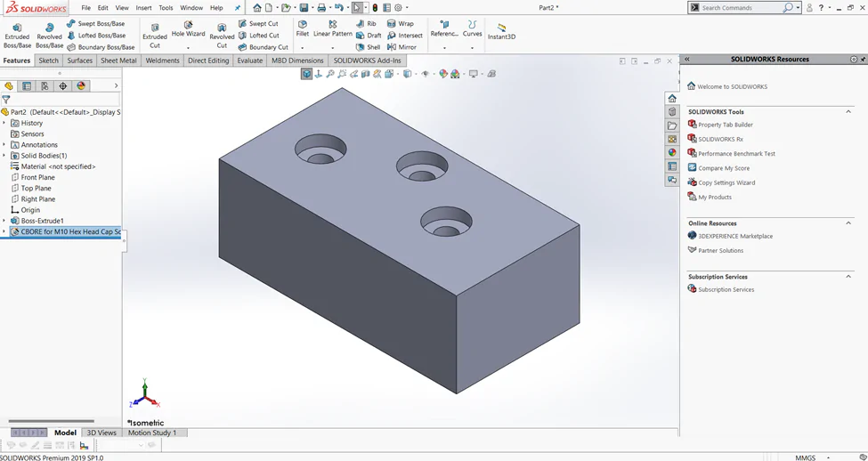Collapse the Online Resources section
Image resolution: width=868 pixels, height=461 pixels.
tap(848, 223)
